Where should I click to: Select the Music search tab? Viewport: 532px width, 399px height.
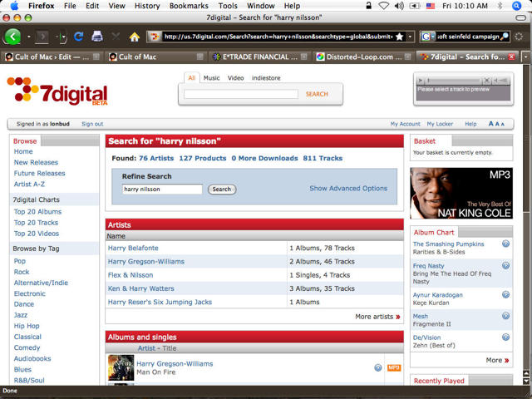click(211, 77)
